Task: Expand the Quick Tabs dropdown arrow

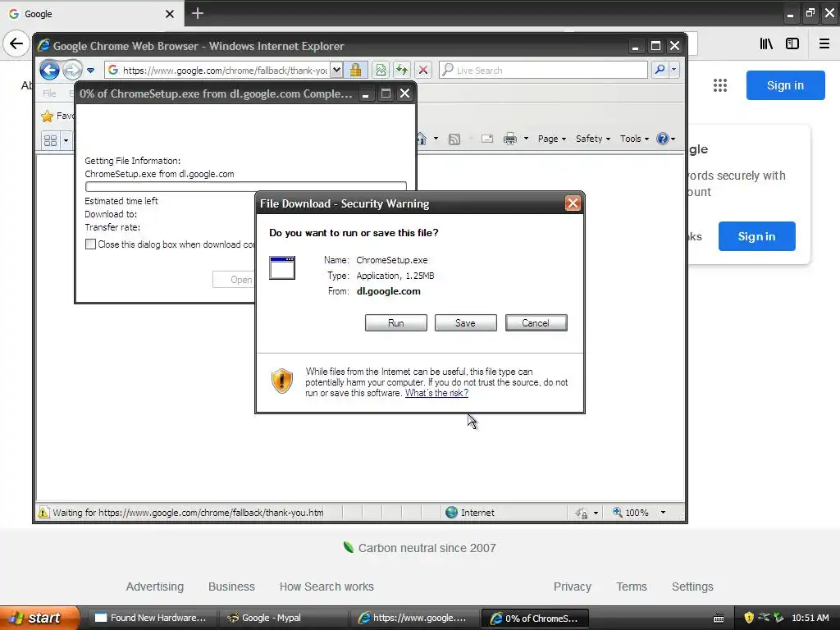Action: tap(66, 140)
